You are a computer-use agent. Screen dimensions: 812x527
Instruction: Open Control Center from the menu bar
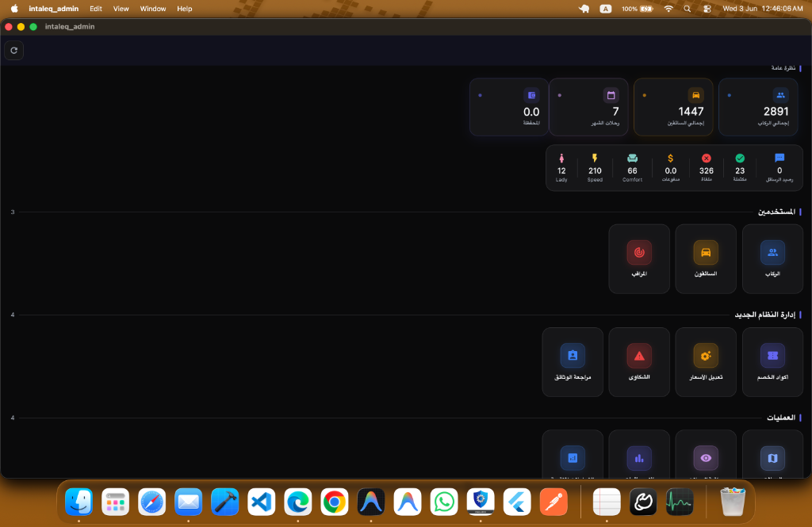coord(707,9)
